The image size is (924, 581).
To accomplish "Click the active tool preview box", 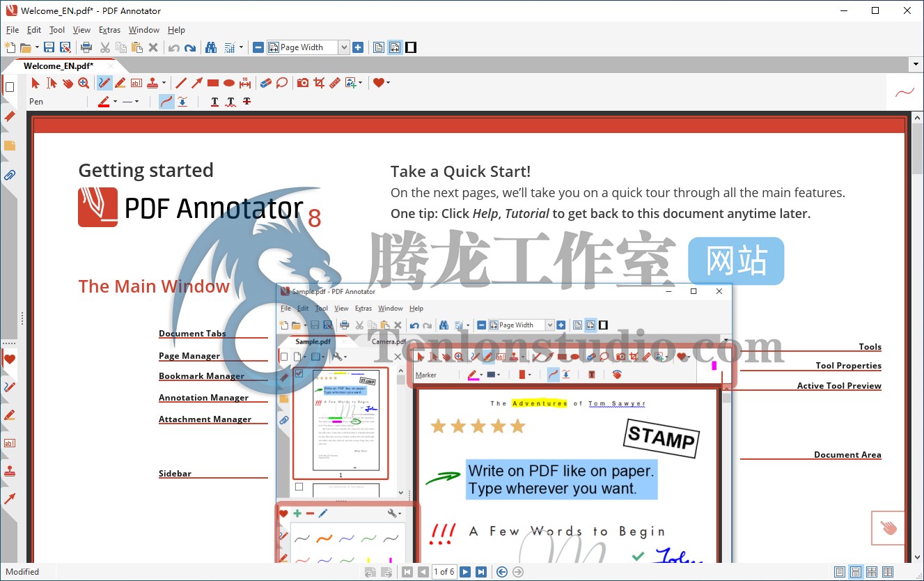I will click(x=905, y=92).
